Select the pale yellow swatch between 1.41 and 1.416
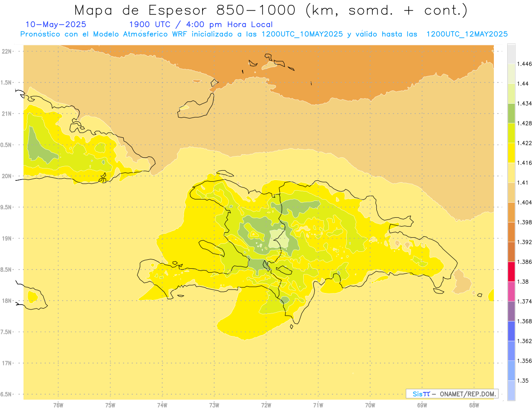The image size is (532, 411). pos(511,172)
